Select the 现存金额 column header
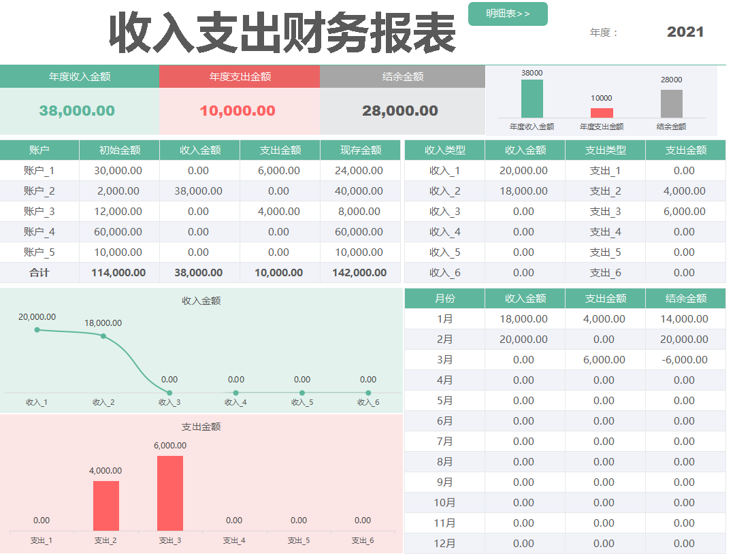Image resolution: width=735 pixels, height=560 pixels. coord(359,150)
